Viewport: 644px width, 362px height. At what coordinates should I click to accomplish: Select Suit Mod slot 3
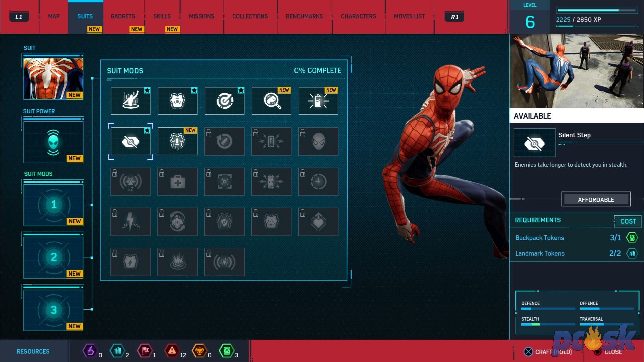(x=53, y=310)
